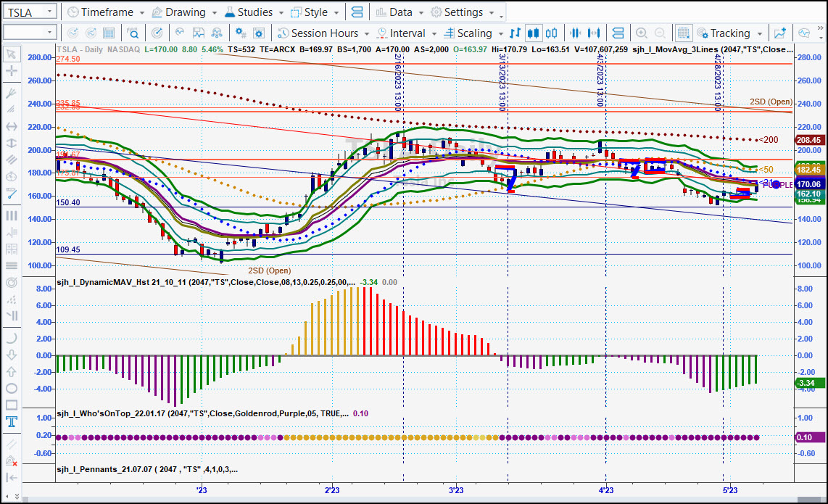
Task: Click the sjh_I_Who'sOnTop study label
Action: [203, 413]
